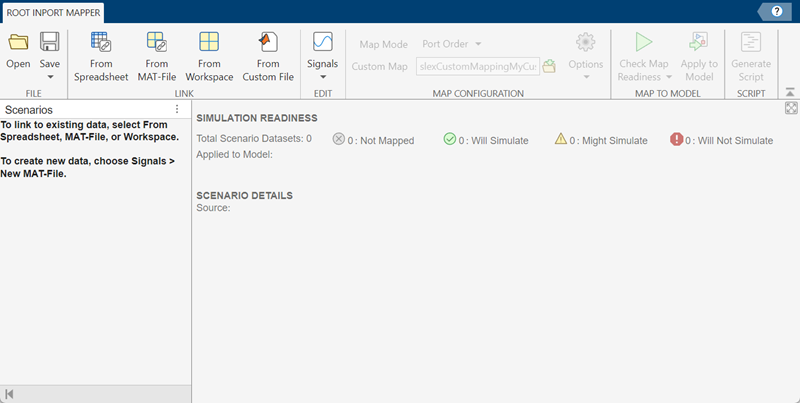Image resolution: width=800 pixels, height=403 pixels.
Task: Open the Port Order map mode dropdown
Action: [451, 44]
